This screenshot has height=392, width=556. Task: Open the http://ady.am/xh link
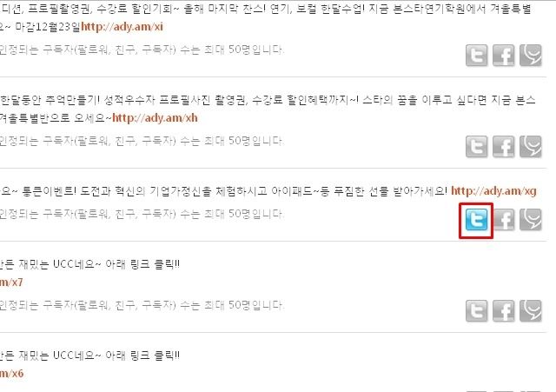point(155,118)
